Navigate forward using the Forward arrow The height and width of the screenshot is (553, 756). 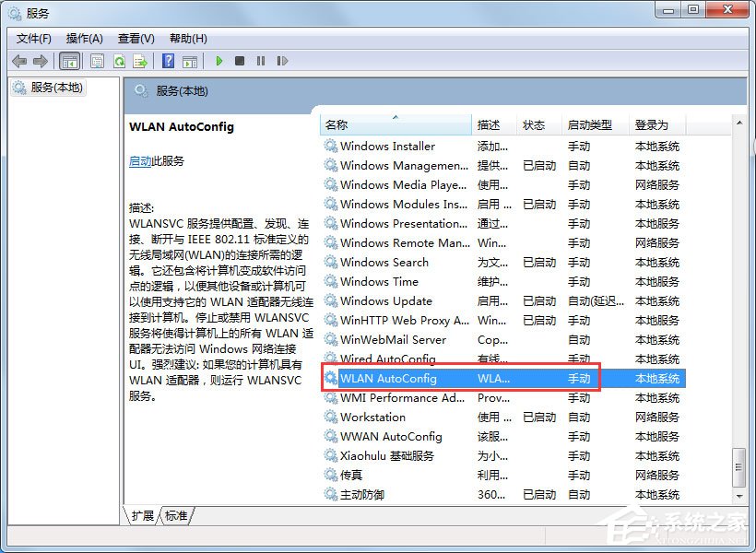(x=41, y=61)
